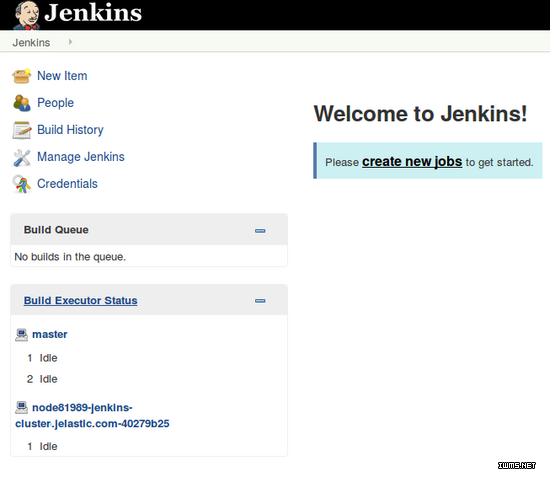The image size is (550, 477).
Task: Click the create new jobs link
Action: (412, 162)
